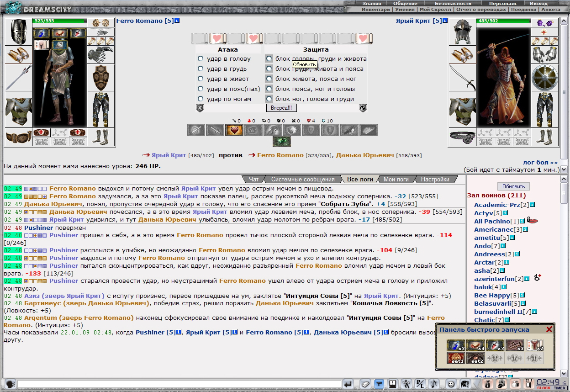Switch to the Системные сообщения tab
The image size is (570, 392).
tap(303, 179)
